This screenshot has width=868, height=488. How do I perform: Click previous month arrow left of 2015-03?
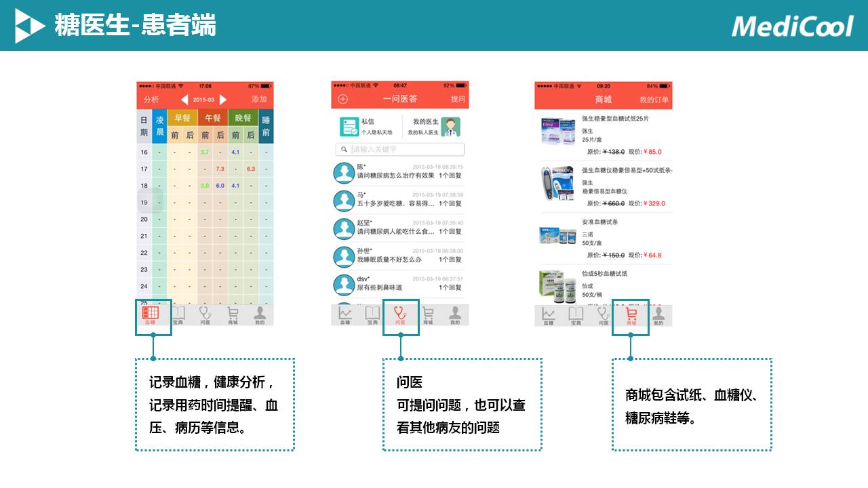184,100
